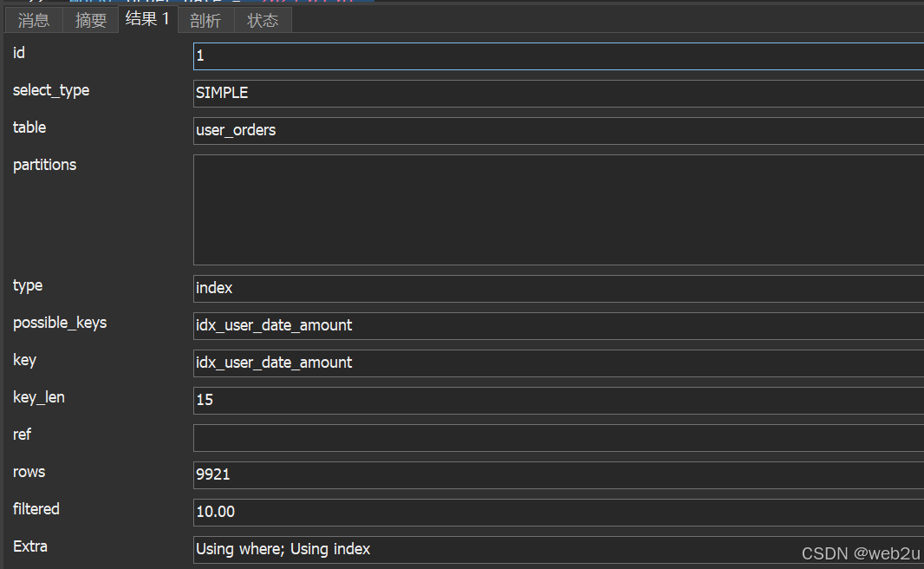Click the Extra label text
Screen dimensions: 924x569
pyautogui.click(x=30, y=546)
